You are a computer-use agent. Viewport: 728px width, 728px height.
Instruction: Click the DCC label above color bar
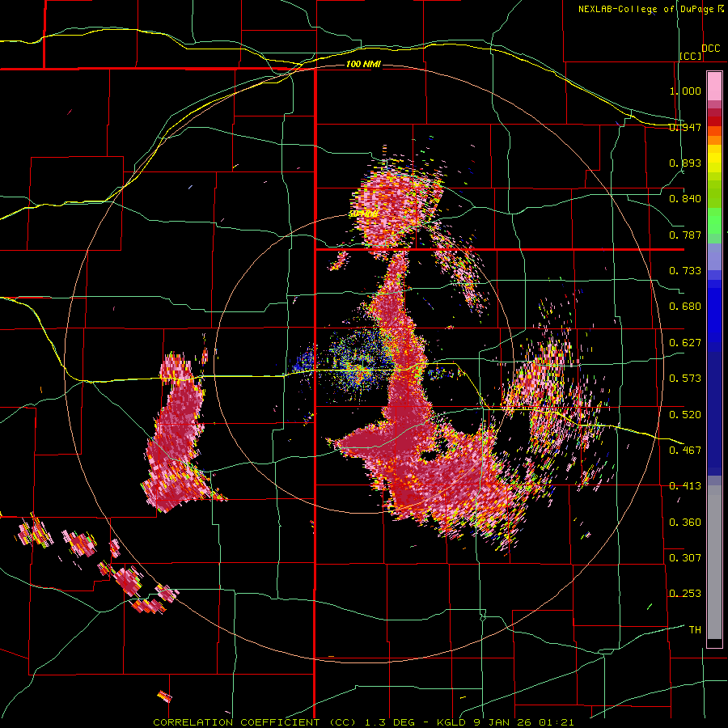click(x=710, y=49)
